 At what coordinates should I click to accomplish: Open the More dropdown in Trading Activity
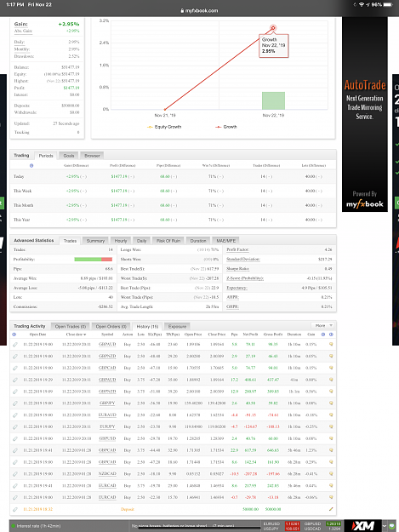tap(322, 325)
